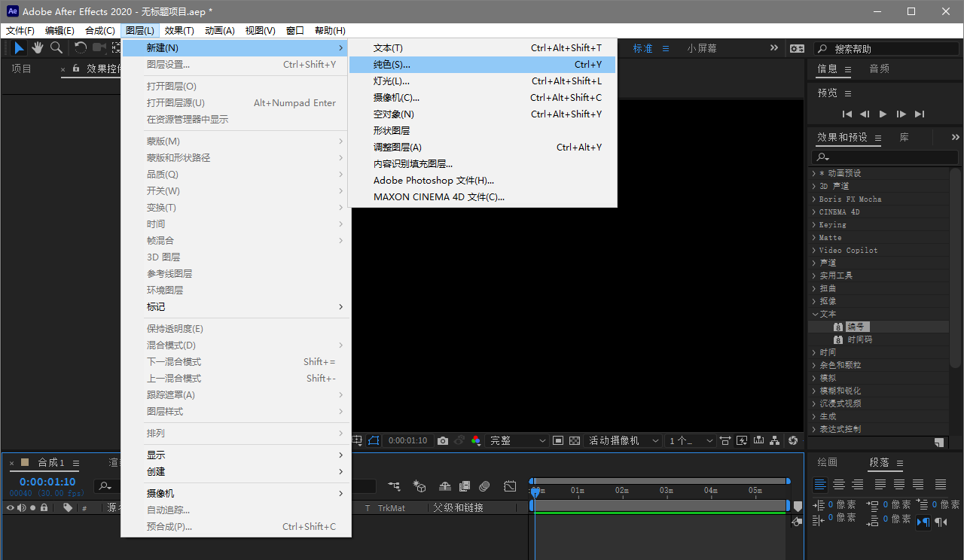The image size is (964, 560).
Task: Toggle fast previews icon in viewer
Action: 742,440
